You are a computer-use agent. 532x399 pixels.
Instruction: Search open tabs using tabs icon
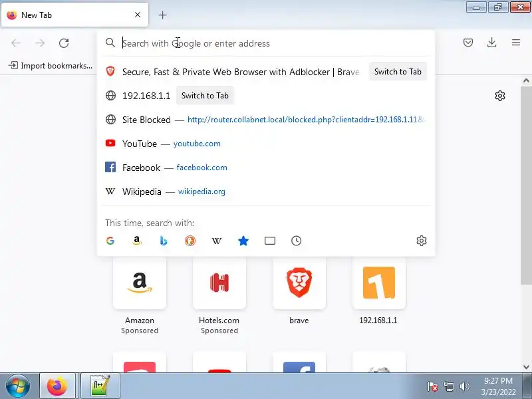[270, 241]
